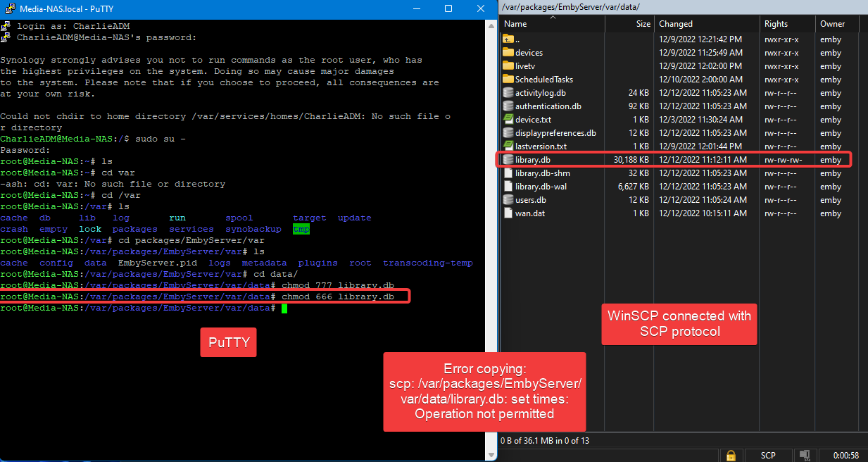Select the livetv folder name
This screenshot has height=462, width=868.
tap(525, 66)
